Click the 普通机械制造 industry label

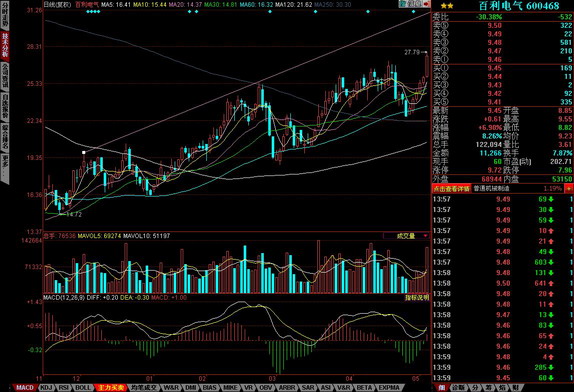tap(491, 189)
